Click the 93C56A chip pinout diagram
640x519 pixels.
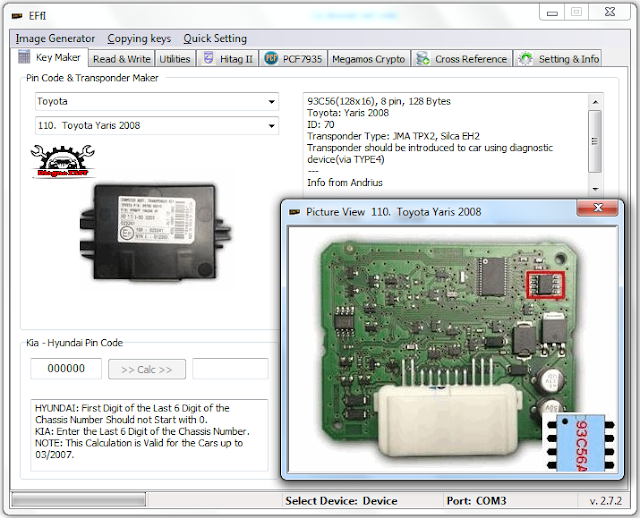click(x=581, y=443)
